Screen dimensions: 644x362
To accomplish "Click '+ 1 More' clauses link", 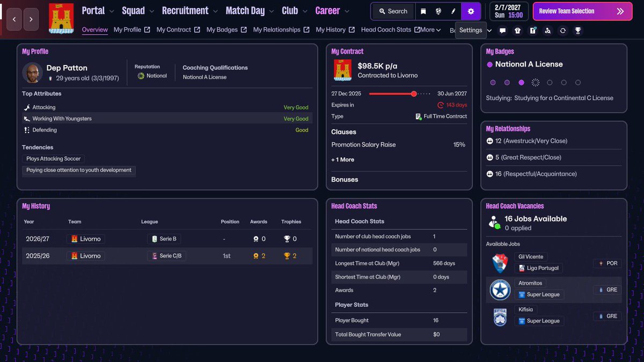I will click(342, 160).
